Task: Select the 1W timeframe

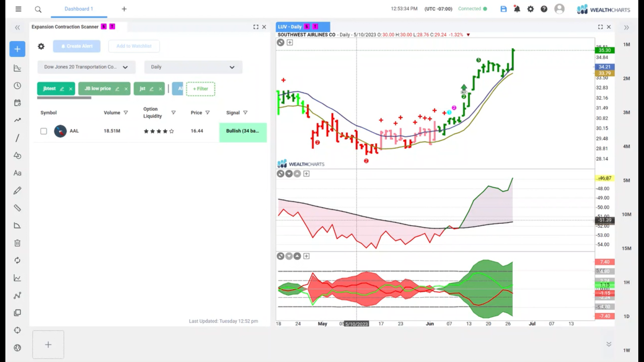Action: (627, 350)
